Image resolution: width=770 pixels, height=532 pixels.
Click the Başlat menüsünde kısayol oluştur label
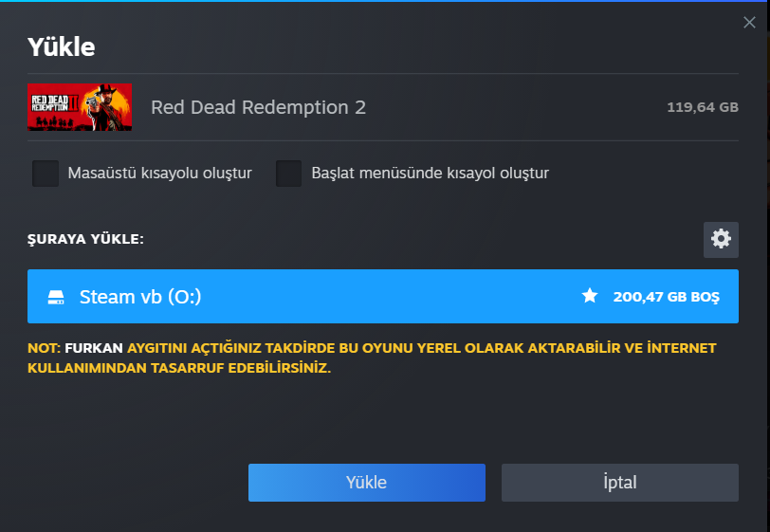point(430,173)
